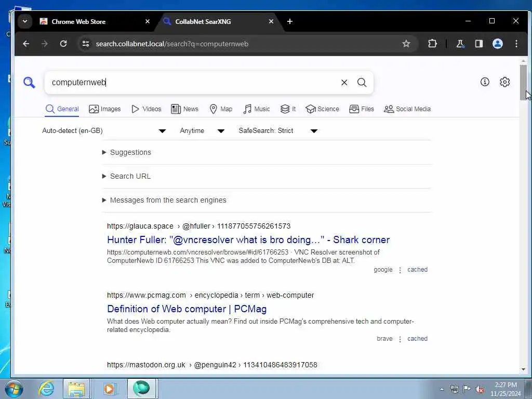Open SearXNG preferences gear
This screenshot has height=399, width=532.
coord(504,82)
